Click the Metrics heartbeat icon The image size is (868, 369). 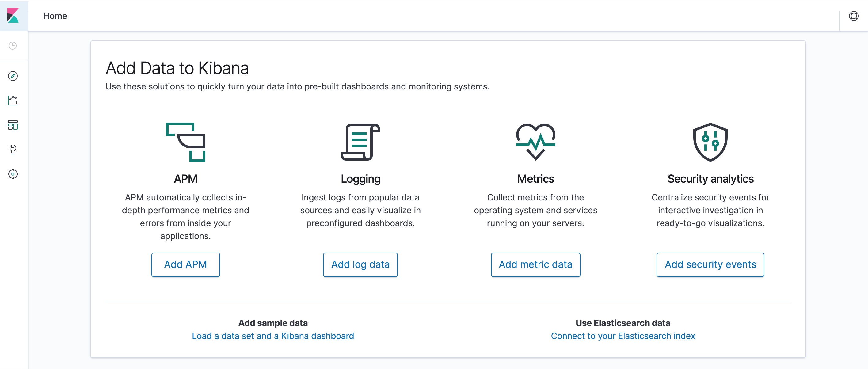[535, 142]
